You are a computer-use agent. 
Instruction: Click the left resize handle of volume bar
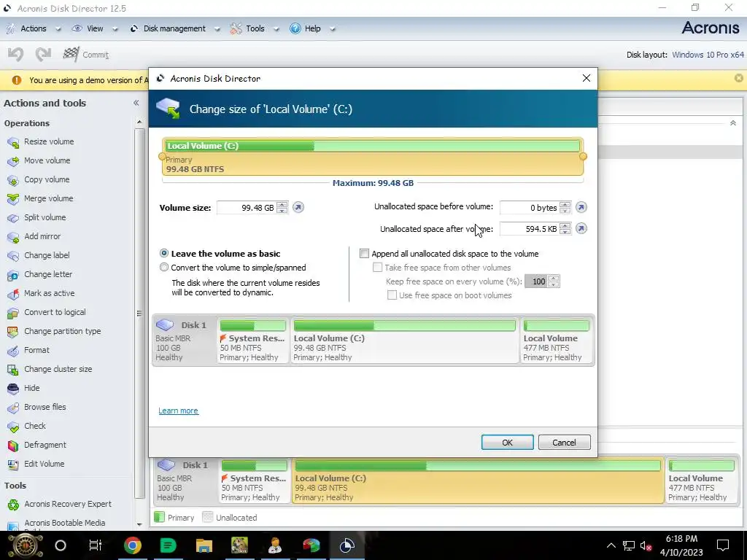pos(162,156)
